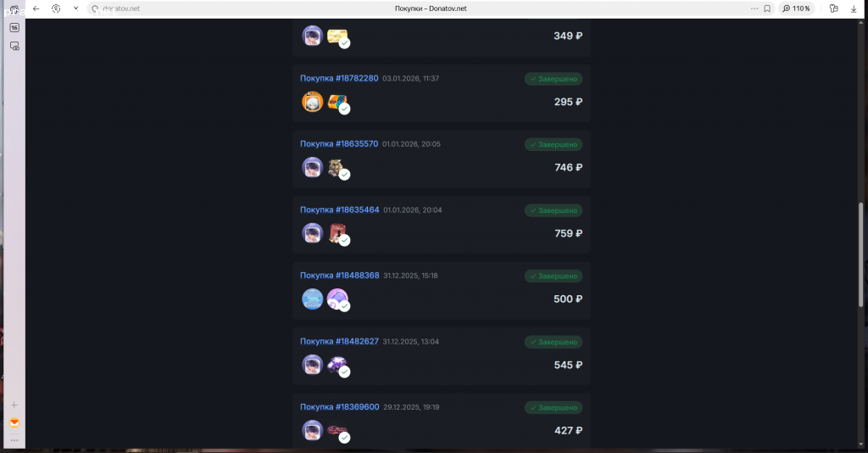The height and width of the screenshot is (453, 868).
Task: Open purchase #18782280 link
Action: 339,78
